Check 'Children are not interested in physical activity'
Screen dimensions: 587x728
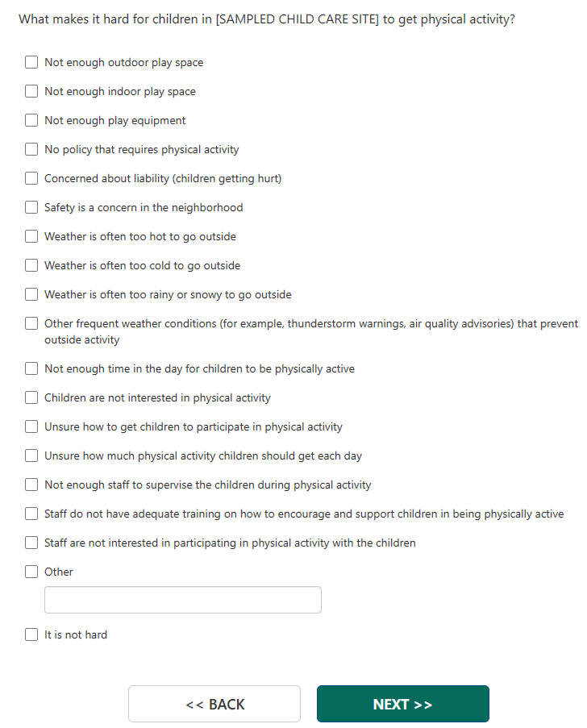click(31, 397)
